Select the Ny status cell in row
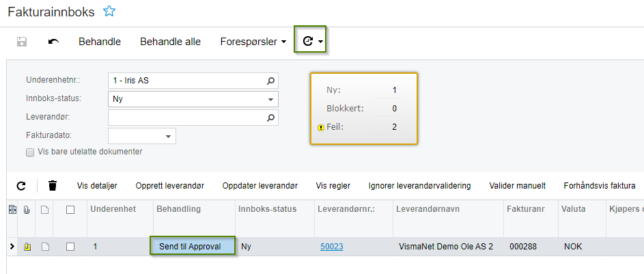This screenshot has height=274, width=644. click(246, 247)
